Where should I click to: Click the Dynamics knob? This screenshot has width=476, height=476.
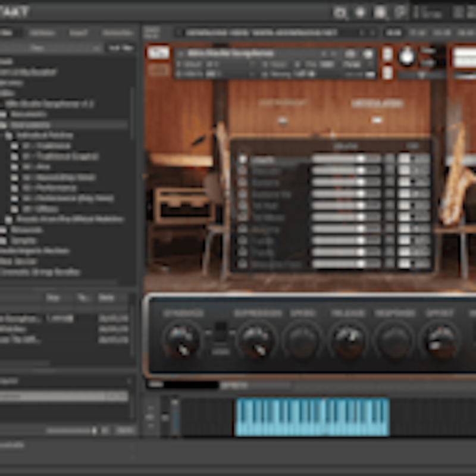pyautogui.click(x=181, y=340)
